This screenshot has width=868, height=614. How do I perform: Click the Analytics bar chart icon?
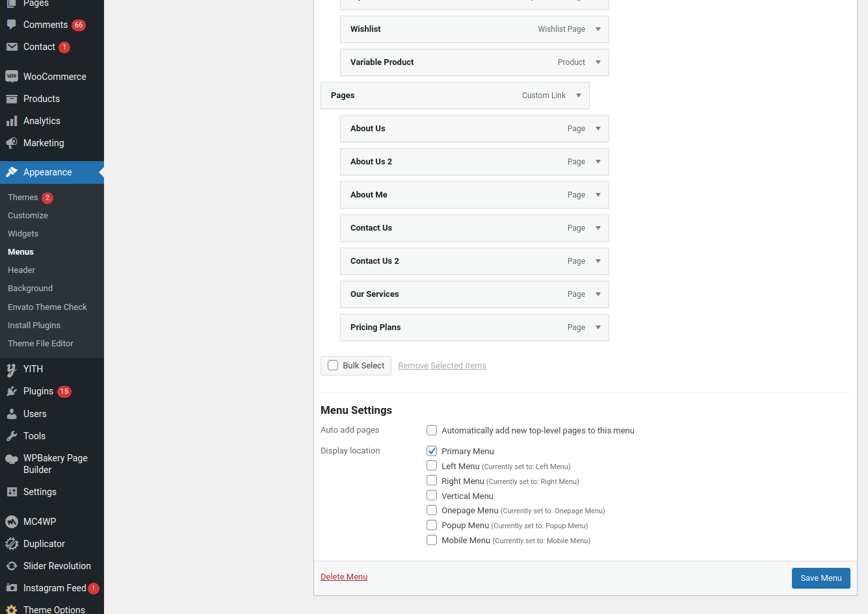(12, 121)
